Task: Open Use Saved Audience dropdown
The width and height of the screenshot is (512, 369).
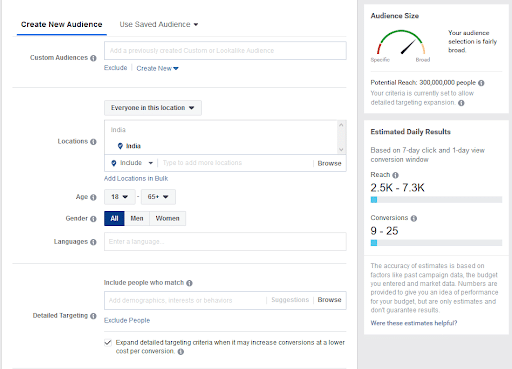Action: [x=159, y=24]
